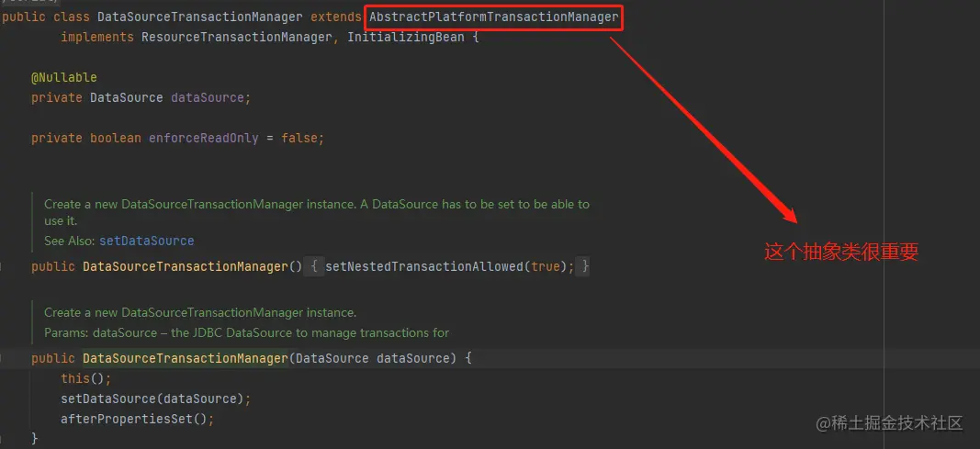Click the highlighted DataSourceTransactionManager(DataSource dataSource) constructor name
980x449 pixels.
[x=185, y=358]
